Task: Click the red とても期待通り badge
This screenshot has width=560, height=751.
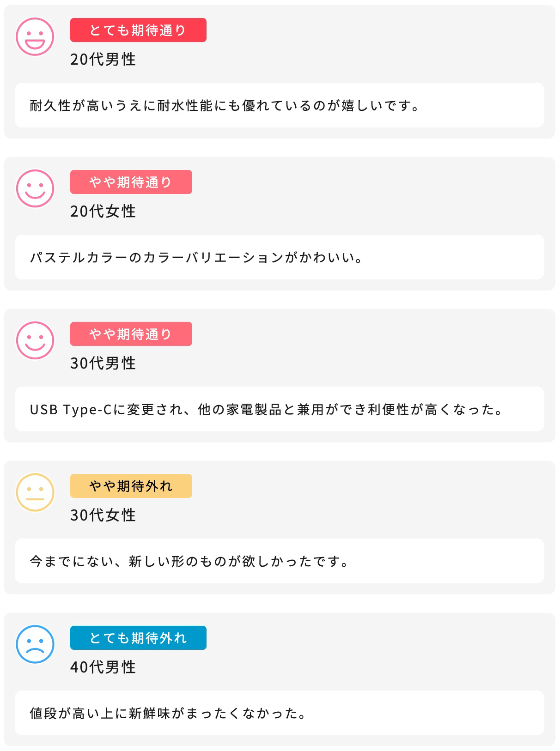Action: pyautogui.click(x=138, y=30)
